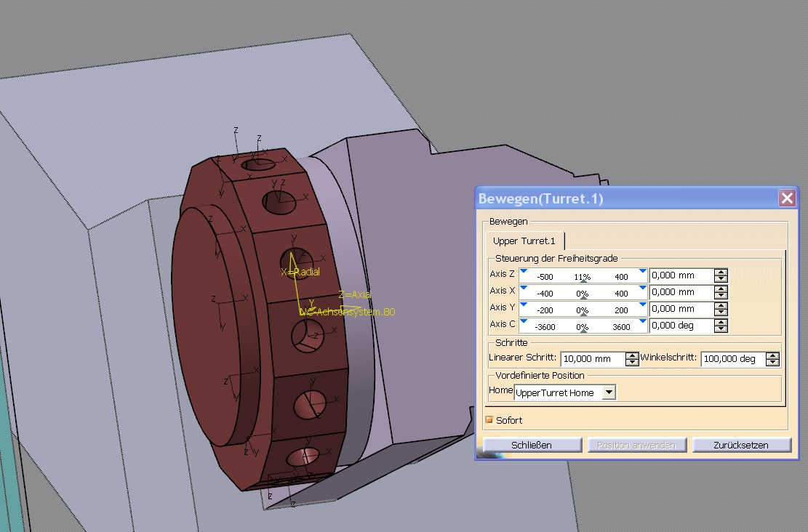Open Axis C lower limit blue triangle

524,321
